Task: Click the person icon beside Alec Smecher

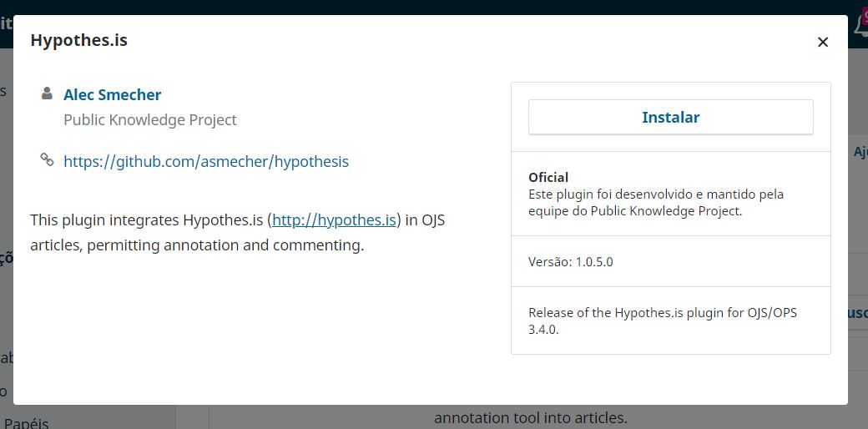Action: (x=47, y=93)
